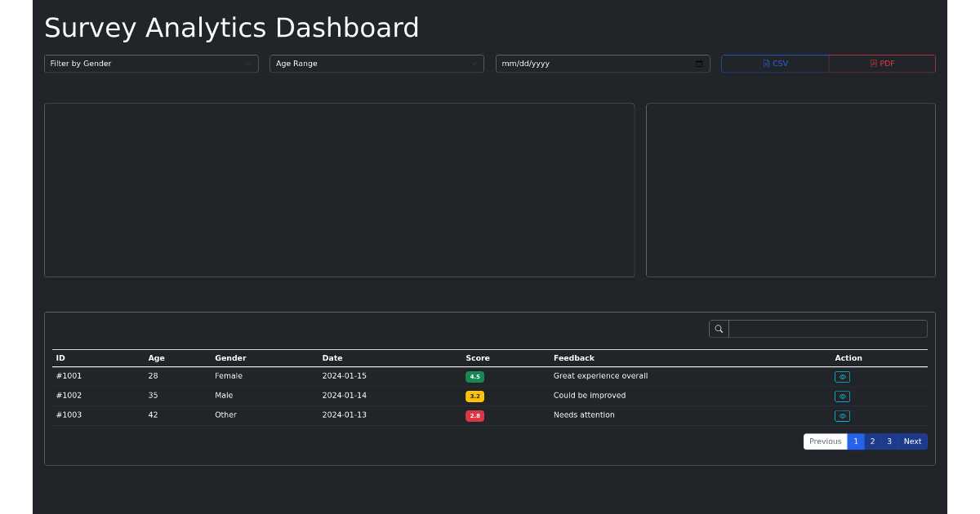Open the Filter by Gender dropdown
980x514 pixels.
151,64
